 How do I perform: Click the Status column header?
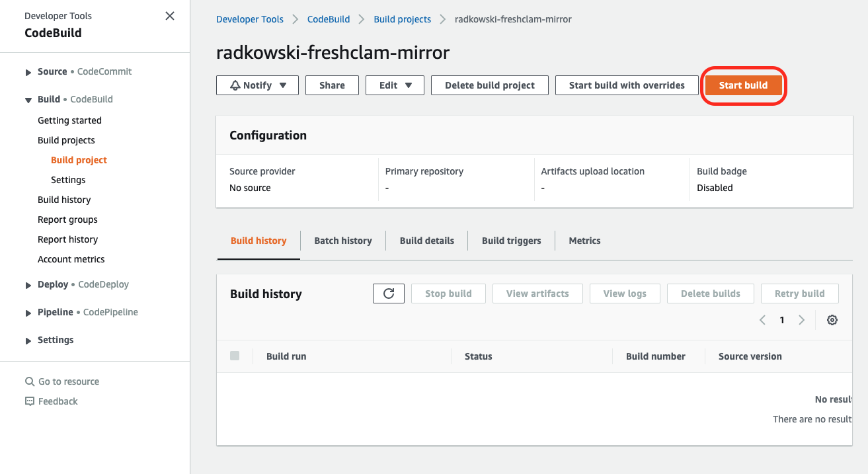pos(479,356)
